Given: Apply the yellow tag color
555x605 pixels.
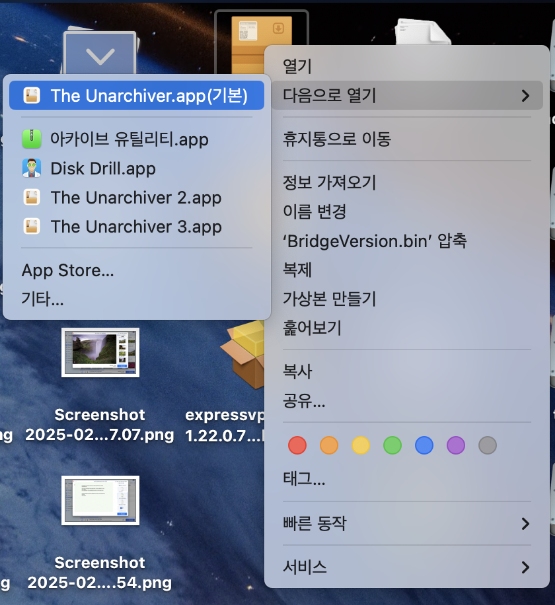Looking at the screenshot, I should [360, 445].
